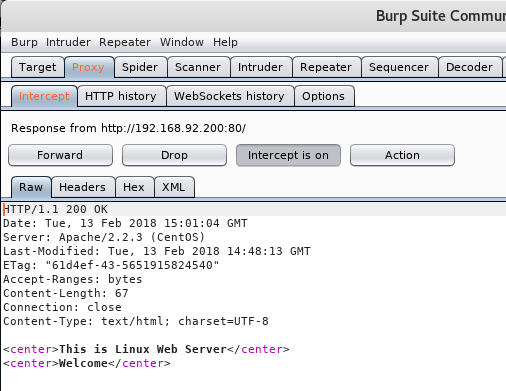Select the Proxy tab
This screenshot has height=391, width=506.
pyautogui.click(x=89, y=67)
